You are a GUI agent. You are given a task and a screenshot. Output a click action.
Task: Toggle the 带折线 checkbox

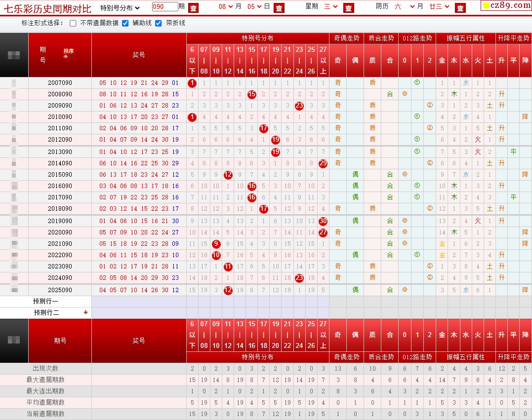pos(159,23)
